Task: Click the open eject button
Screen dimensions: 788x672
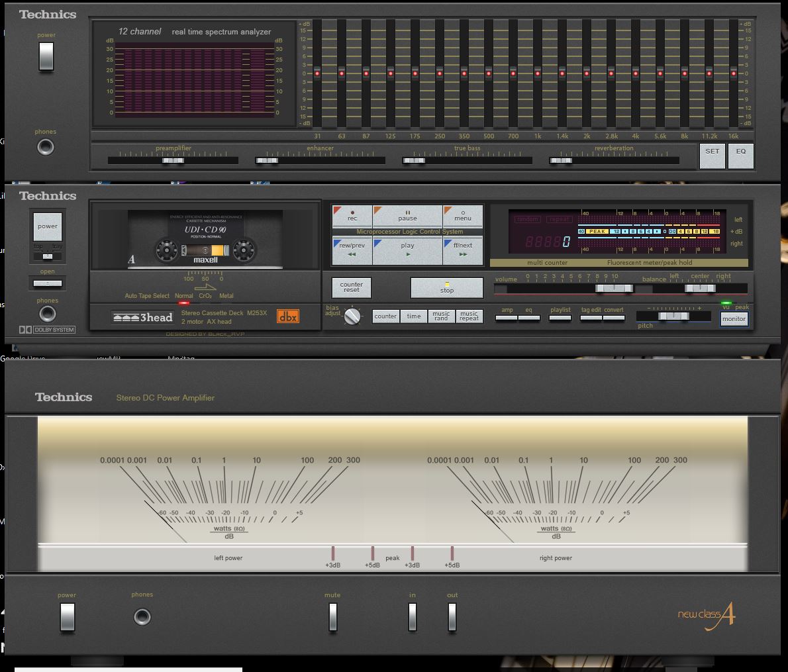Action: [47, 283]
